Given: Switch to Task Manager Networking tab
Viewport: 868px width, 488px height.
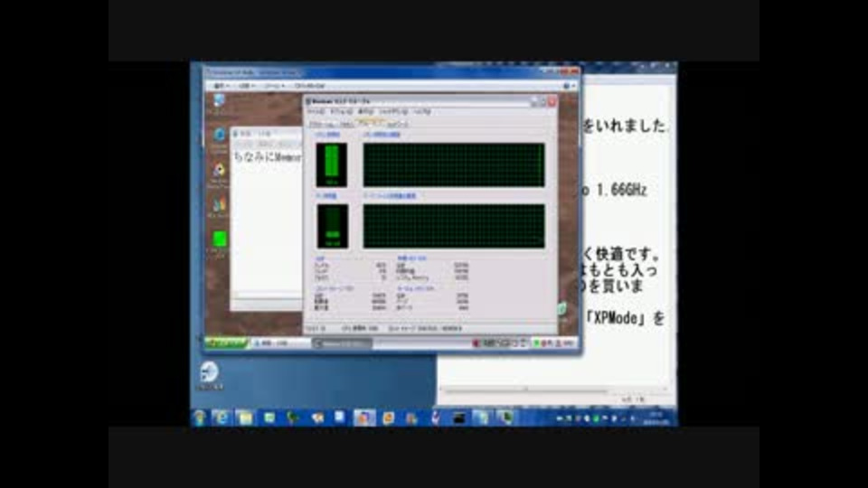Looking at the screenshot, I should [x=398, y=125].
